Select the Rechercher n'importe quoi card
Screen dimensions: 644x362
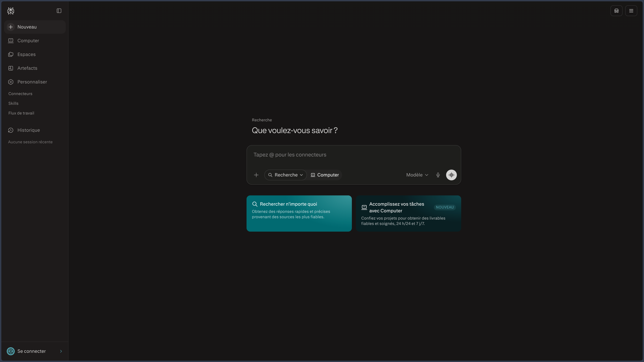(x=299, y=214)
